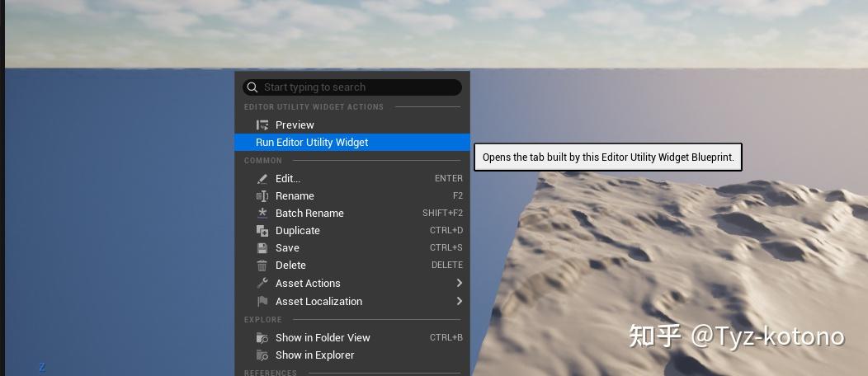Image resolution: width=868 pixels, height=376 pixels.
Task: Click the floppy disk Save icon
Action: [262, 247]
